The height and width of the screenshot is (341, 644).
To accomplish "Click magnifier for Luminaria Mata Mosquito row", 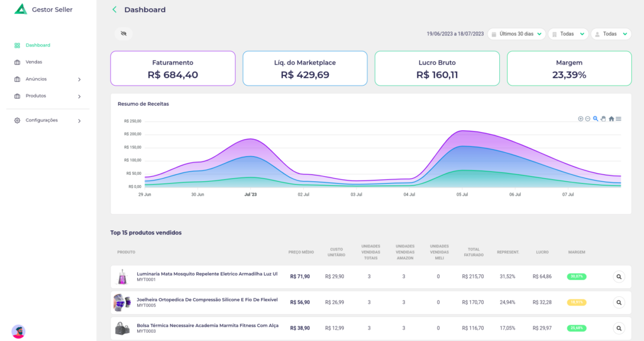I will pyautogui.click(x=619, y=276).
